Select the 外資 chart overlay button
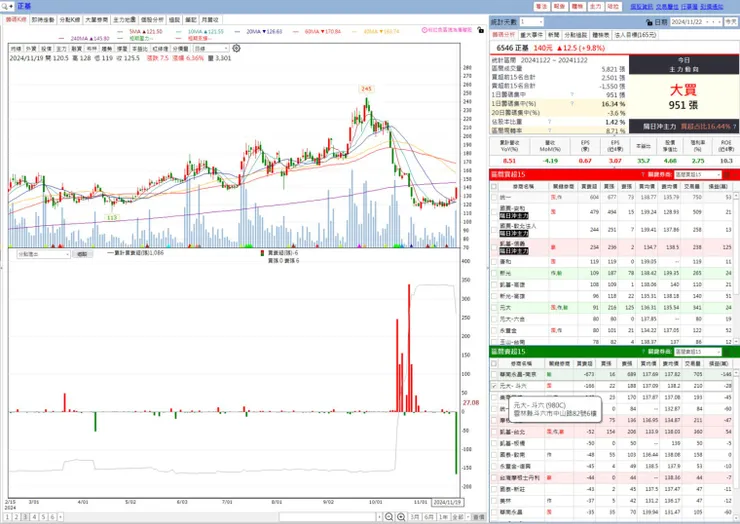 (x=31, y=49)
